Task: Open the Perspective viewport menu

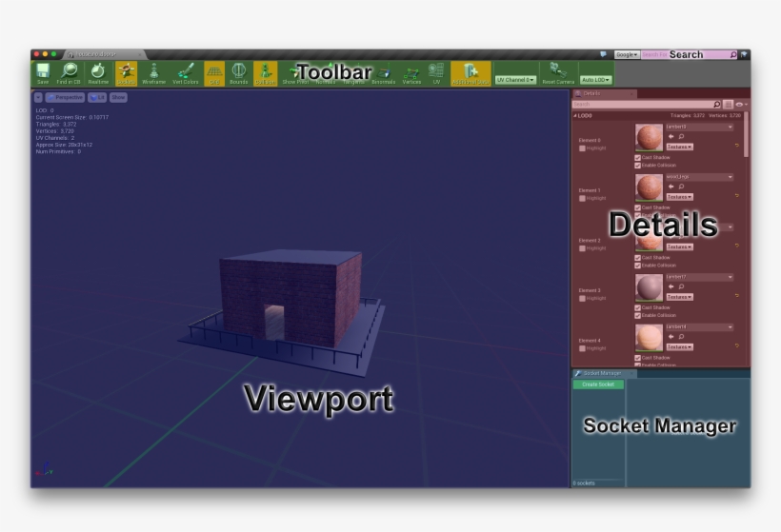Action: click(x=65, y=97)
